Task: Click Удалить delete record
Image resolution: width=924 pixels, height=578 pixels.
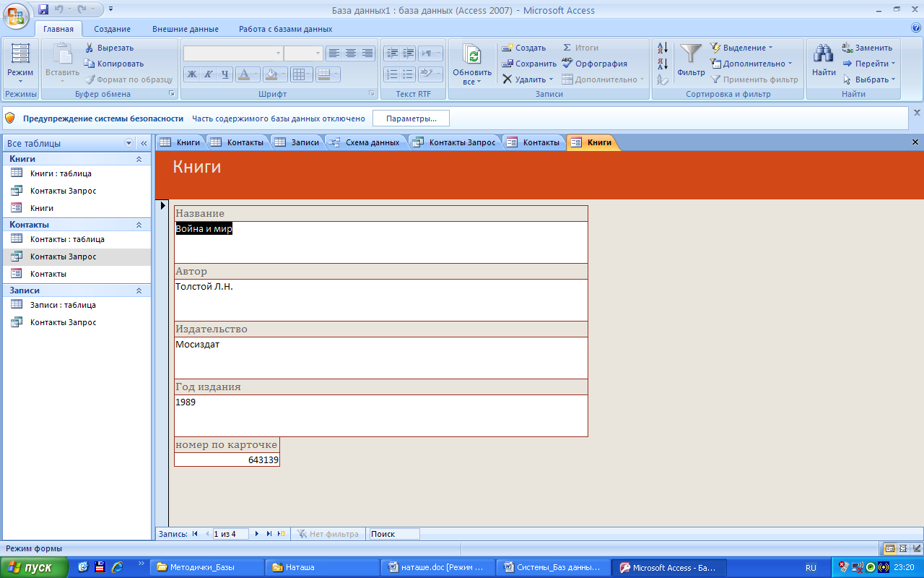Action: [528, 79]
